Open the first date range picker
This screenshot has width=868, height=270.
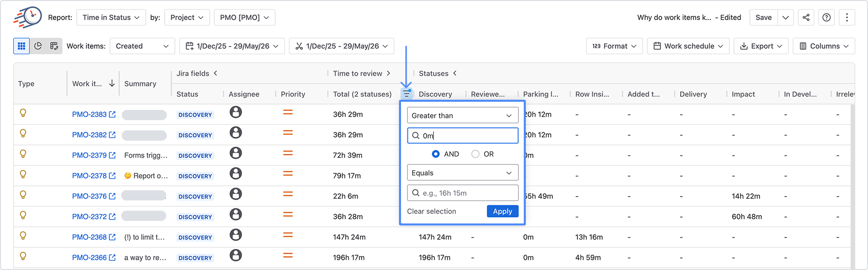point(232,46)
